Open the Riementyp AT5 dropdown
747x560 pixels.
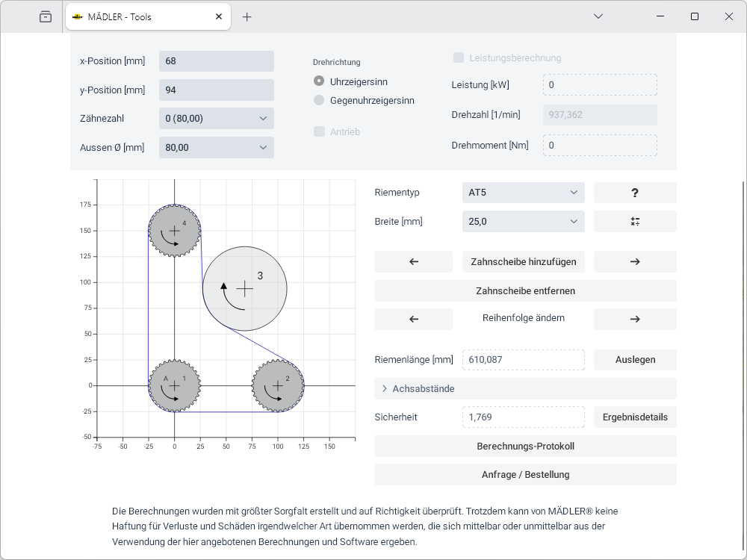point(523,193)
